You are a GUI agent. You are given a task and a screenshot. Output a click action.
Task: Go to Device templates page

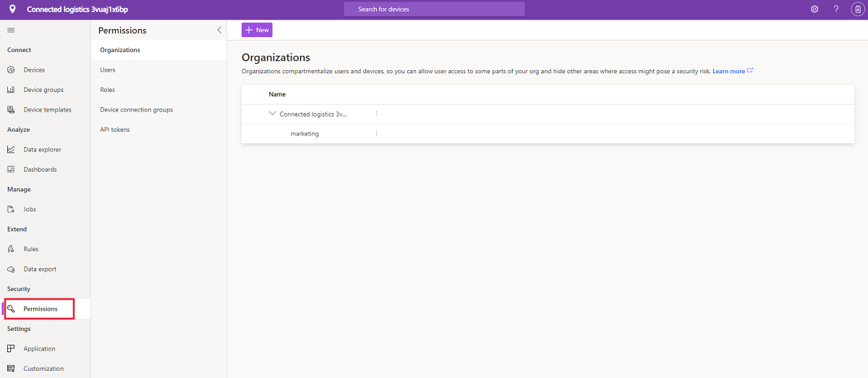(46, 110)
